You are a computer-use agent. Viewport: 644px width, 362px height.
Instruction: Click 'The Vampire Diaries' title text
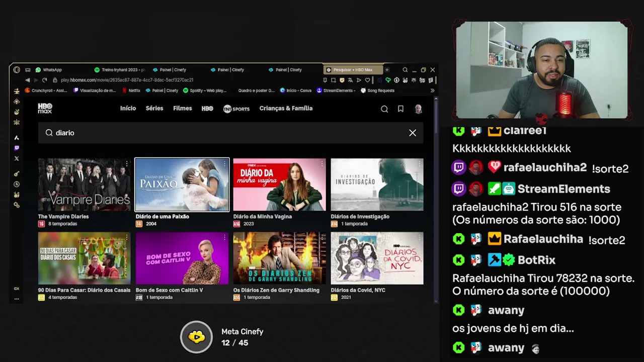point(63,217)
